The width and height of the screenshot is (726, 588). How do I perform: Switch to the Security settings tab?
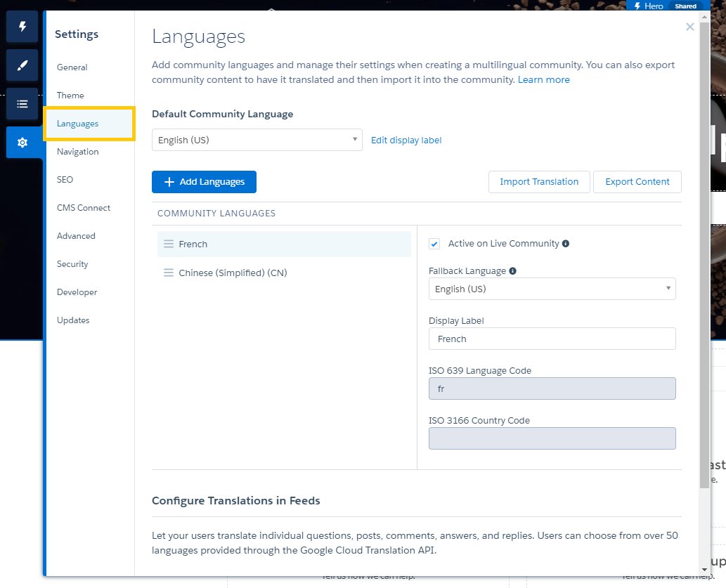pyautogui.click(x=72, y=264)
